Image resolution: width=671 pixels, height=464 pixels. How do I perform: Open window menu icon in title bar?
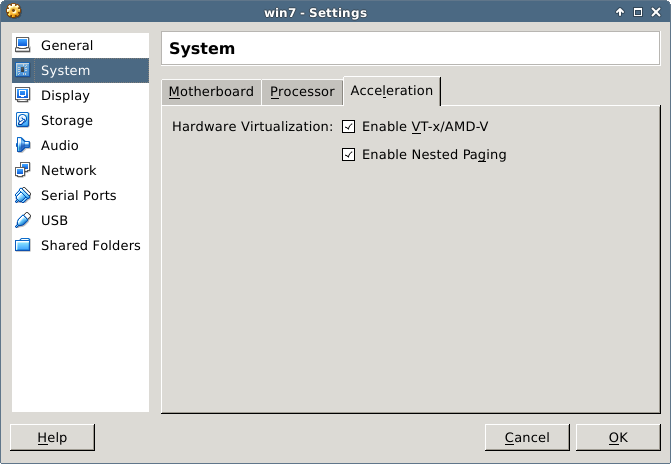click(x=13, y=12)
